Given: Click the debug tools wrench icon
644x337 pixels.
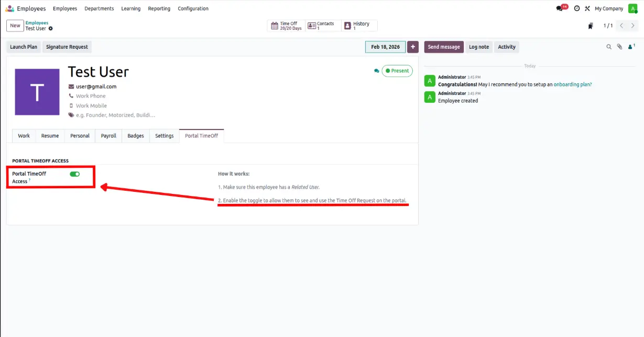Looking at the screenshot, I should (x=587, y=8).
